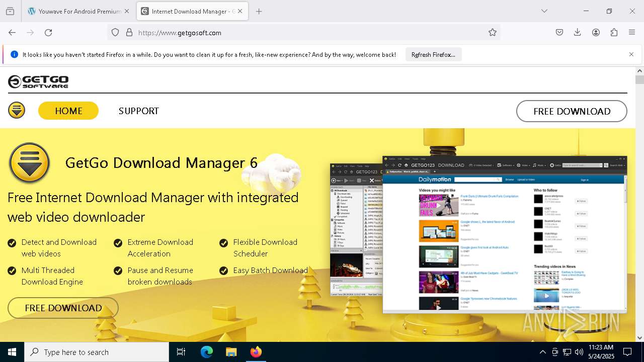The height and width of the screenshot is (362, 644).
Task: Save page to Pocket
Action: [559, 32]
